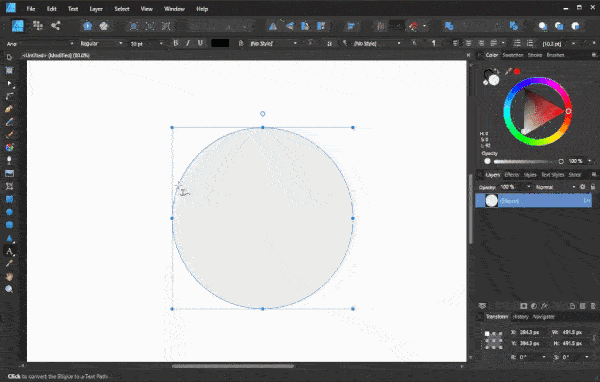
Task: Select the Ellipse layer in Layers panel
Action: pyautogui.click(x=533, y=201)
